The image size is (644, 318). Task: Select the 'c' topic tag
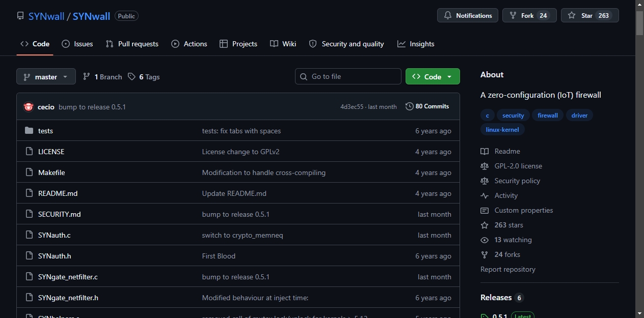point(487,115)
